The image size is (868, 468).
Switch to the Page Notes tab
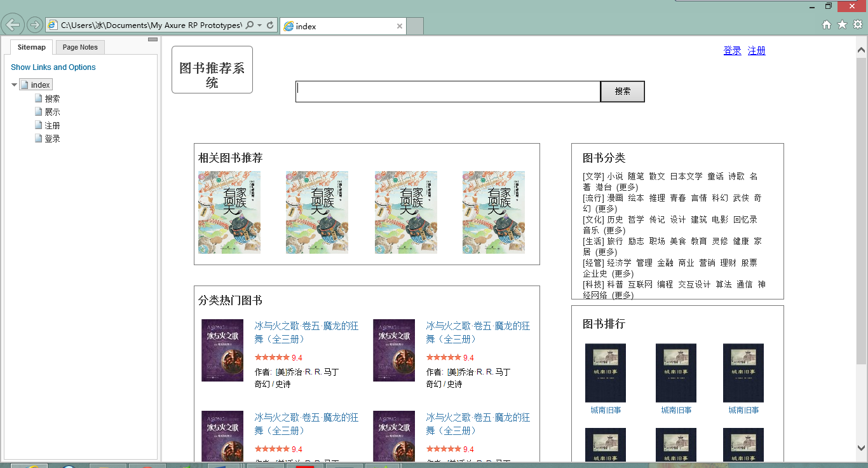80,47
